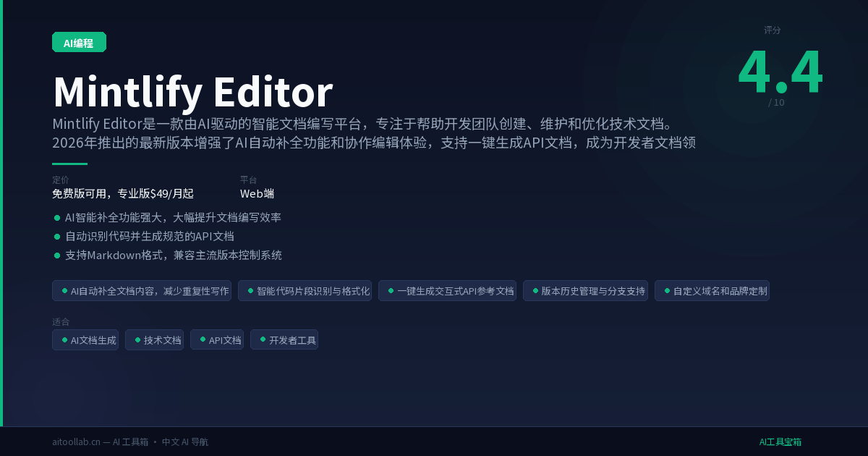868x456 pixels.
Task: Click the 平台 label
Action: point(249,180)
